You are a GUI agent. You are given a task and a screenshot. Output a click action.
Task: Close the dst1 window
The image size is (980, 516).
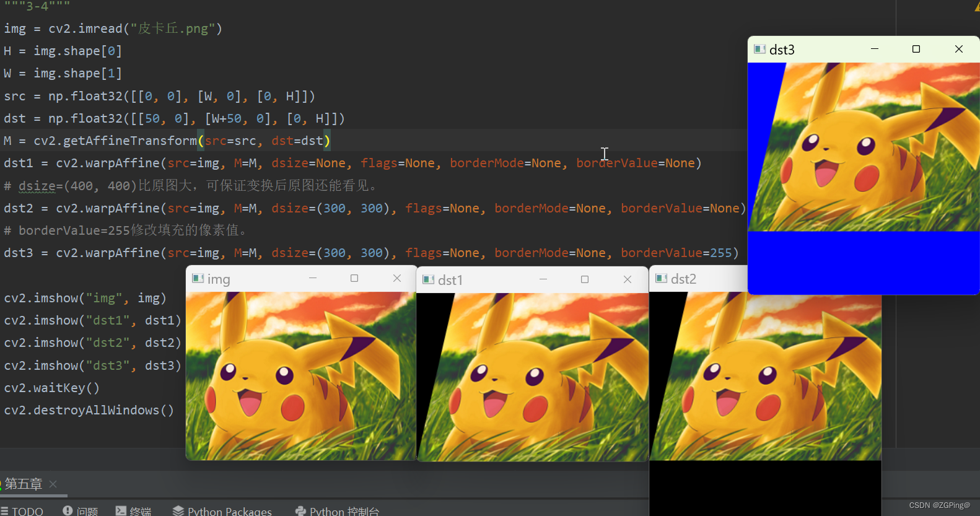(x=628, y=280)
